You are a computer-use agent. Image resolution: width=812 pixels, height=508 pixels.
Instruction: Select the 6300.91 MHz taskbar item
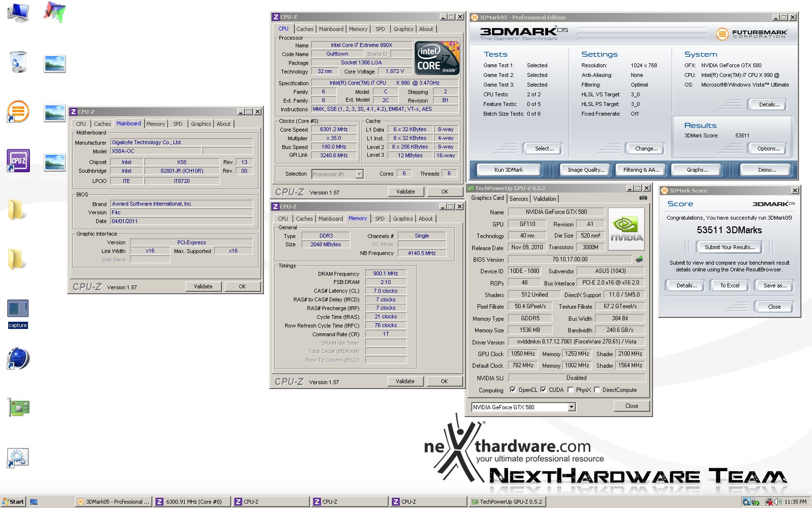[192, 502]
